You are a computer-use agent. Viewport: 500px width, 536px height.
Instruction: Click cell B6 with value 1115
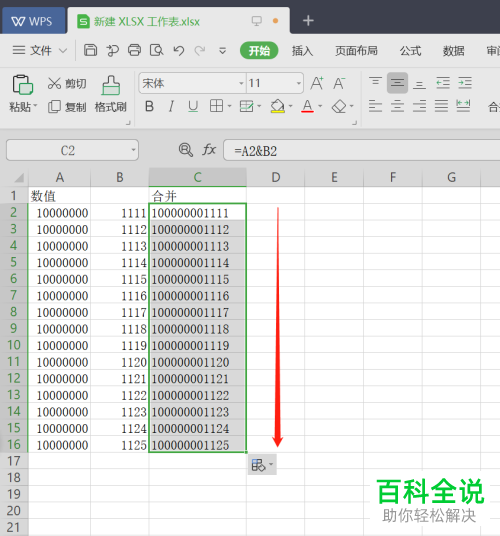tap(120, 279)
